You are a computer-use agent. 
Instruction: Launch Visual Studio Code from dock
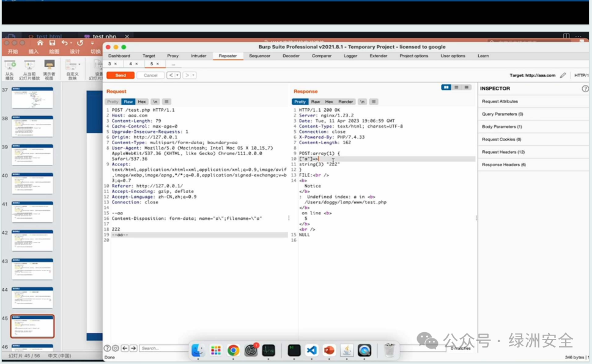coord(311,351)
